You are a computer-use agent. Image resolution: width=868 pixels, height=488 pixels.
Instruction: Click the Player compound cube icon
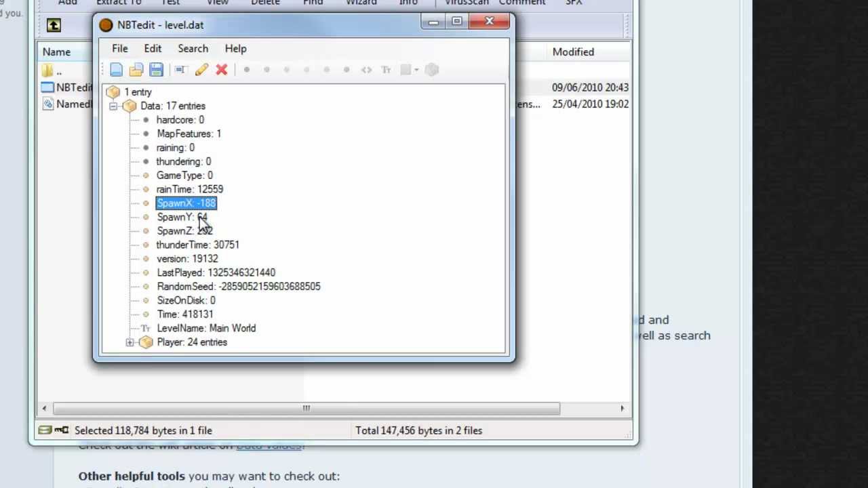[x=146, y=342]
